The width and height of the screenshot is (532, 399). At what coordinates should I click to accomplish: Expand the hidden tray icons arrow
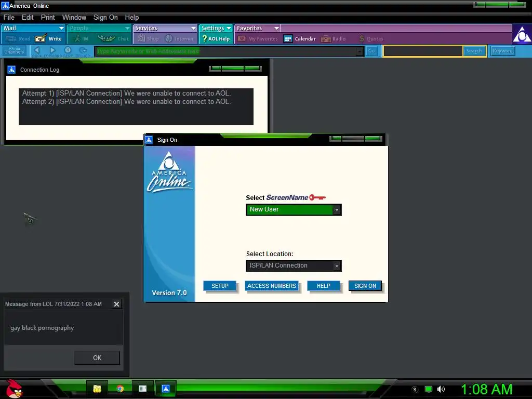(415, 390)
